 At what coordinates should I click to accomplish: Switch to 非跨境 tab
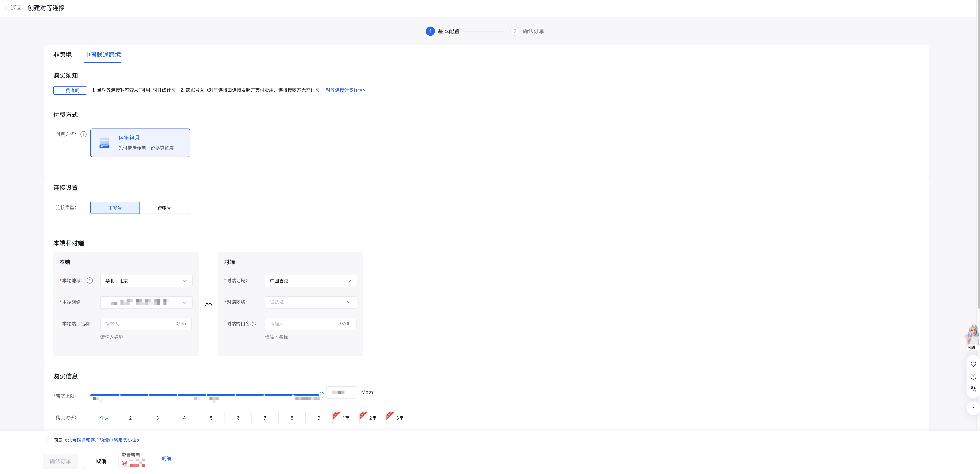pos(62,54)
